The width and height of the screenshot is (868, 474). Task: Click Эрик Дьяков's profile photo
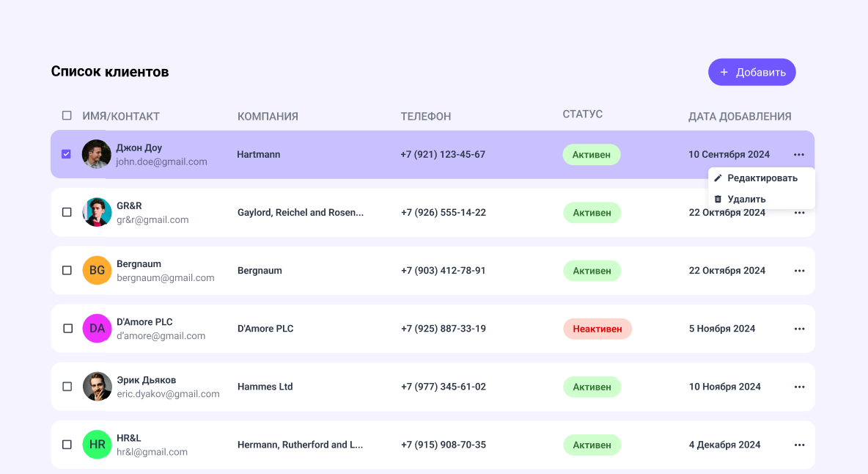(97, 387)
